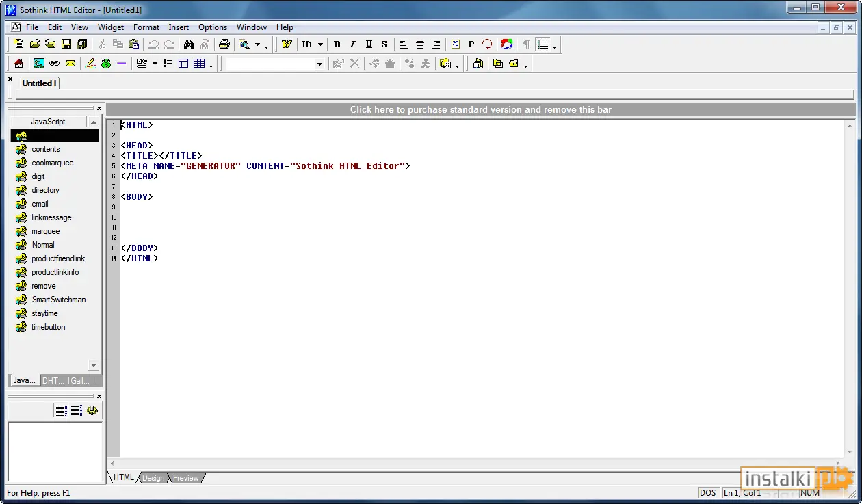Click the Paste clipboard icon
862x504 pixels.
tap(133, 44)
